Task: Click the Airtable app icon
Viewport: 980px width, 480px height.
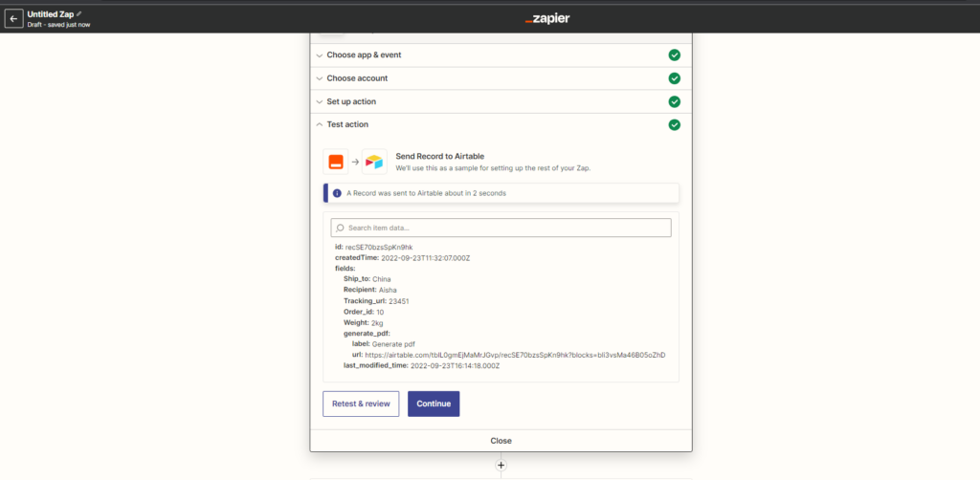Action: pyautogui.click(x=374, y=162)
